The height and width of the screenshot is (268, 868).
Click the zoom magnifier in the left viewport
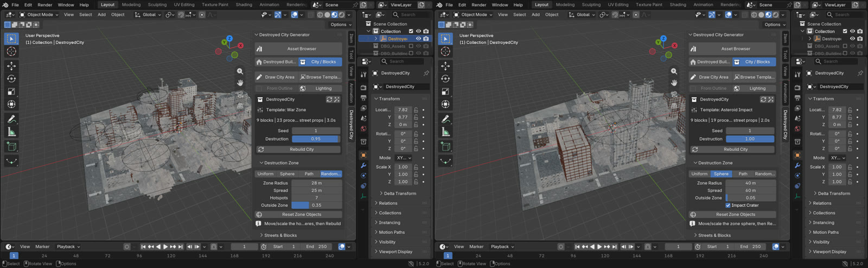coord(240,71)
